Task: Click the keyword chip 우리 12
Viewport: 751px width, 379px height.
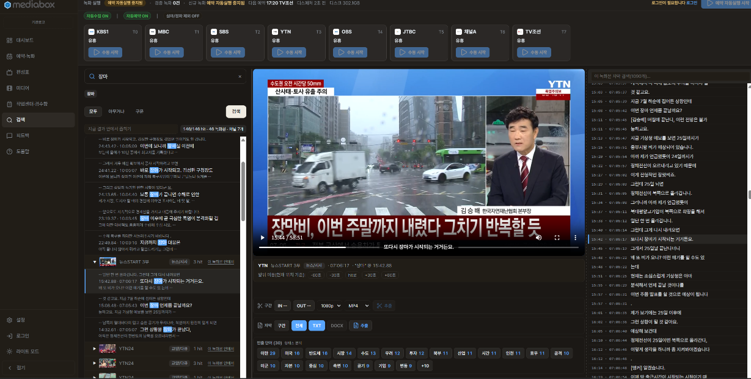Action: 392,353
